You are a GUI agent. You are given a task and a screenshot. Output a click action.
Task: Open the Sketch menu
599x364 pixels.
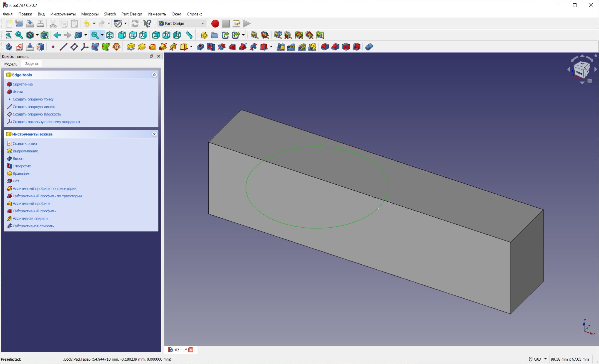click(x=110, y=14)
